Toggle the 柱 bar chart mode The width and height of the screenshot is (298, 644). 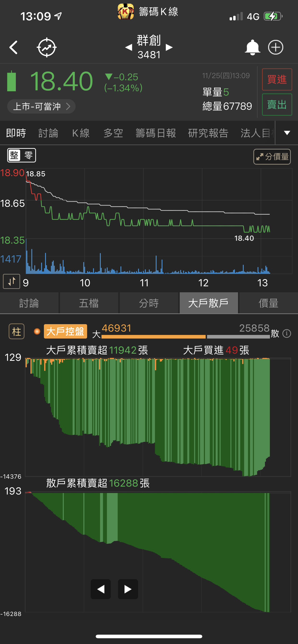tap(17, 332)
